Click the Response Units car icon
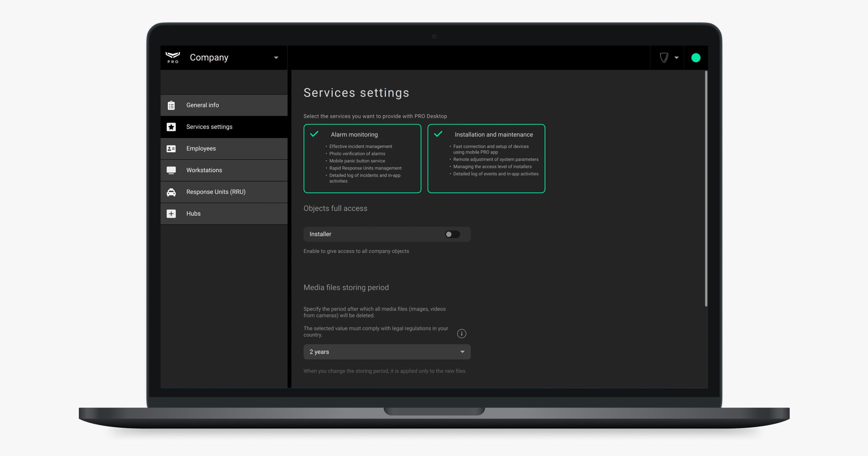This screenshot has width=868, height=456. tap(171, 192)
